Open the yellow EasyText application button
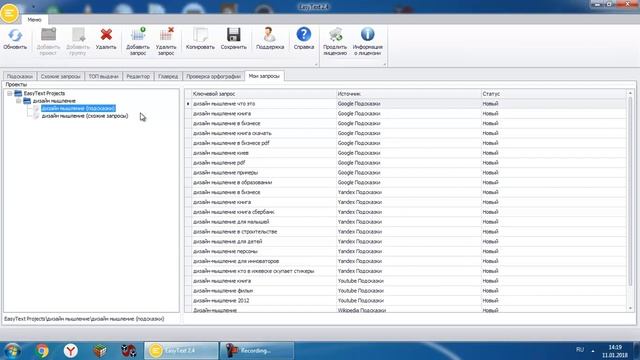Viewport: 640px width, 360px height. pyautogui.click(x=9, y=13)
